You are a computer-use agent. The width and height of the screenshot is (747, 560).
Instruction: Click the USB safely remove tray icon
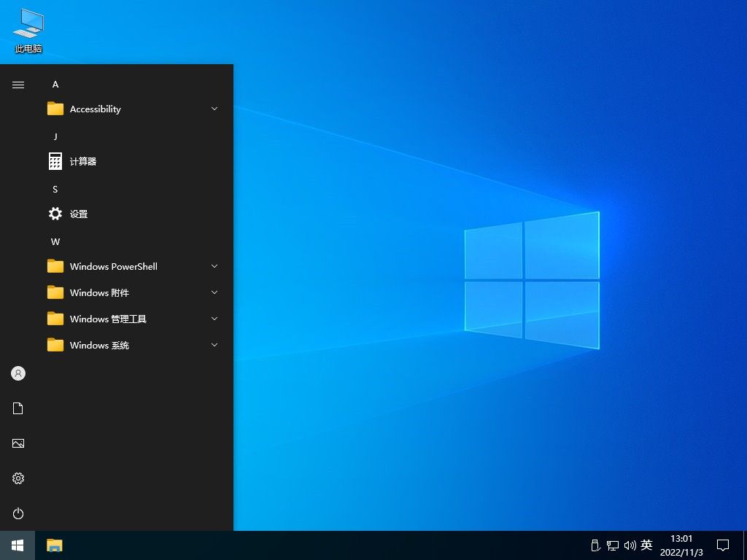(595, 545)
